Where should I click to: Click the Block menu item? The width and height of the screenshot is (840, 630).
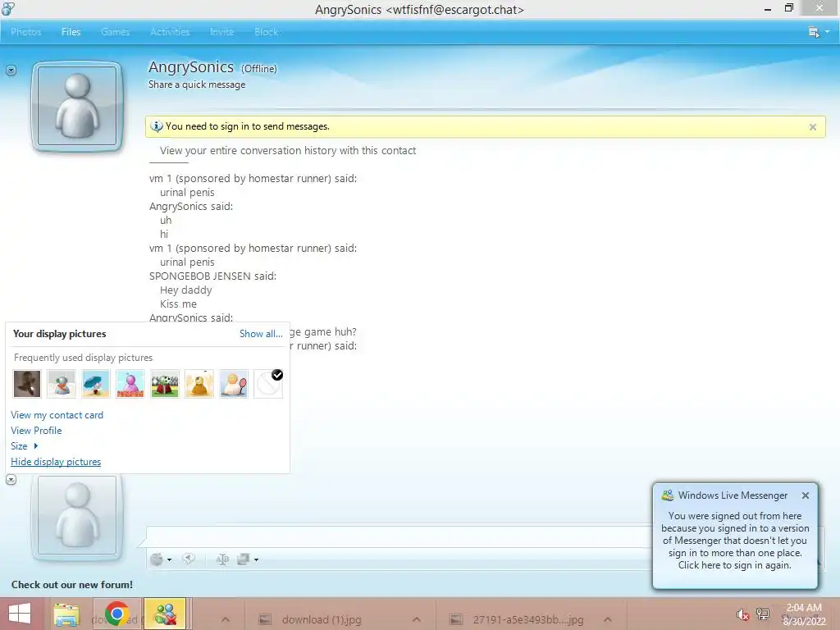point(266,32)
